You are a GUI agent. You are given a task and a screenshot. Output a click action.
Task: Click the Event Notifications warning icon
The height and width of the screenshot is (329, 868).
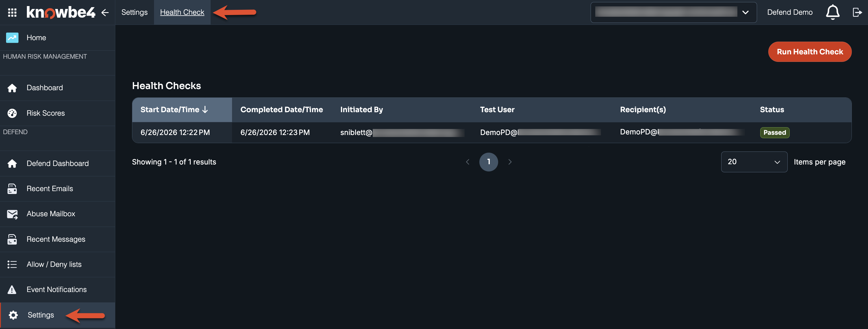click(12, 290)
